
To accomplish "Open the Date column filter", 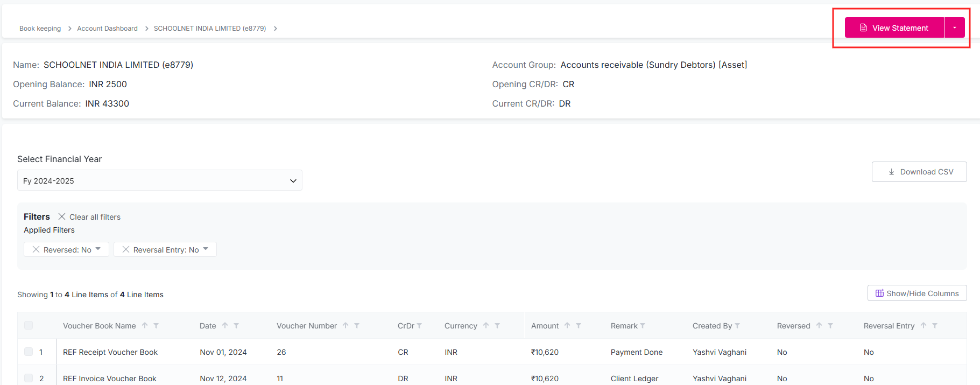I will [236, 326].
